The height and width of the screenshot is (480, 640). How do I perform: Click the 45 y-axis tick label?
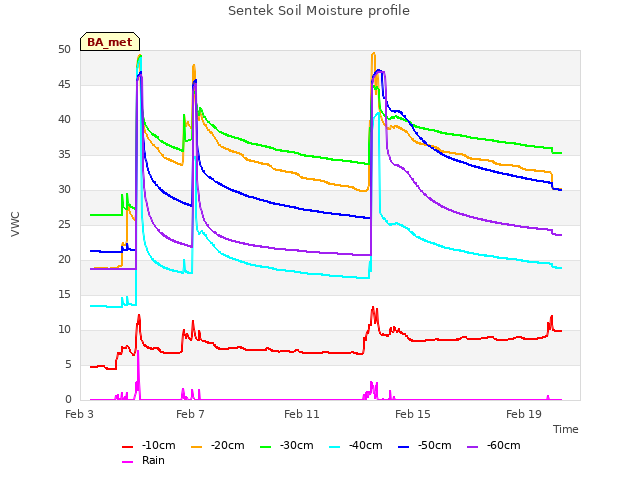[x=64, y=84]
